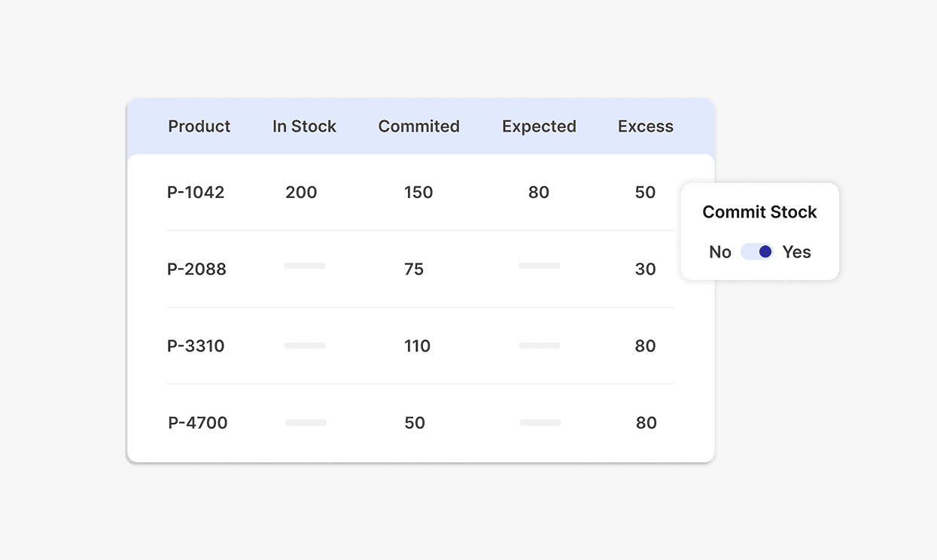Click Commited value 150 for P-1042
This screenshot has height=560, width=937.
(418, 192)
